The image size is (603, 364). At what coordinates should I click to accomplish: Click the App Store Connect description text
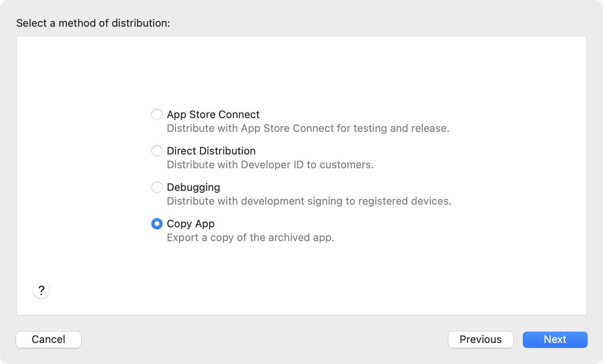point(308,128)
